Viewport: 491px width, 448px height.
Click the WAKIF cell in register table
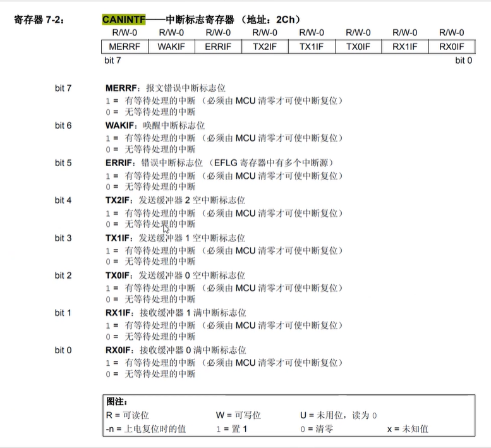click(x=171, y=47)
